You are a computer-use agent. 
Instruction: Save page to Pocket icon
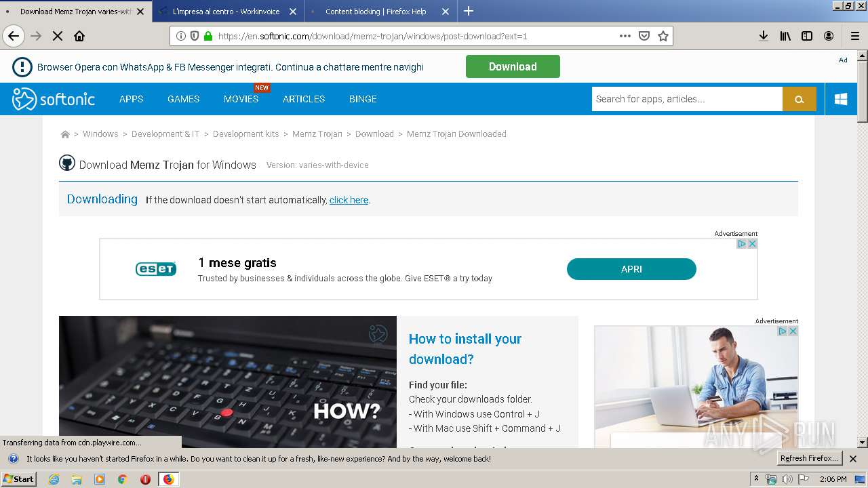[x=644, y=36]
